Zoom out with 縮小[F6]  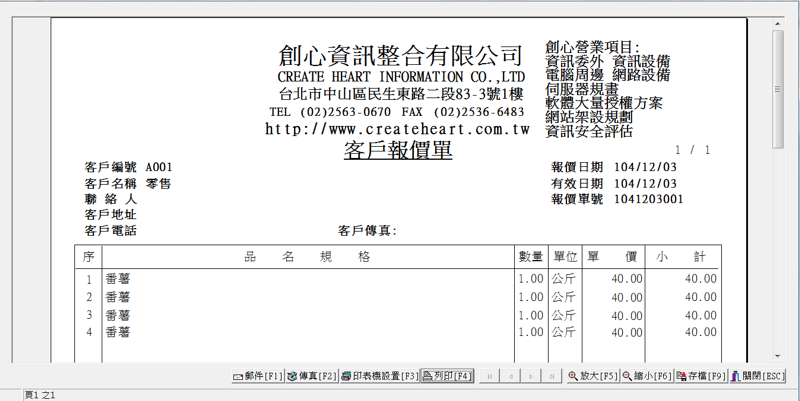[x=646, y=376]
